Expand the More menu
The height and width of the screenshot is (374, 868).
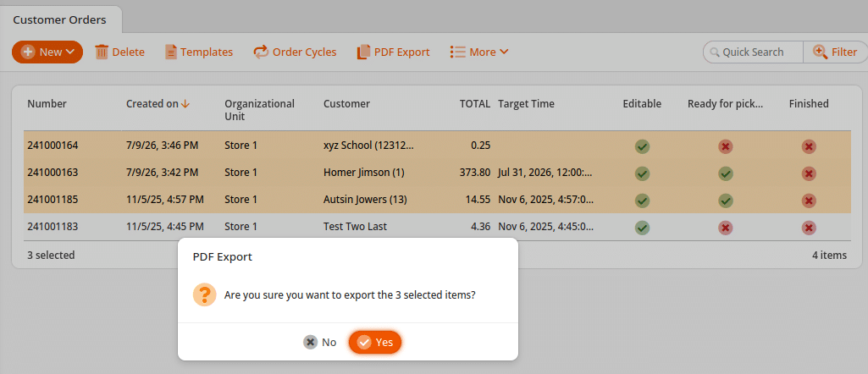(478, 52)
